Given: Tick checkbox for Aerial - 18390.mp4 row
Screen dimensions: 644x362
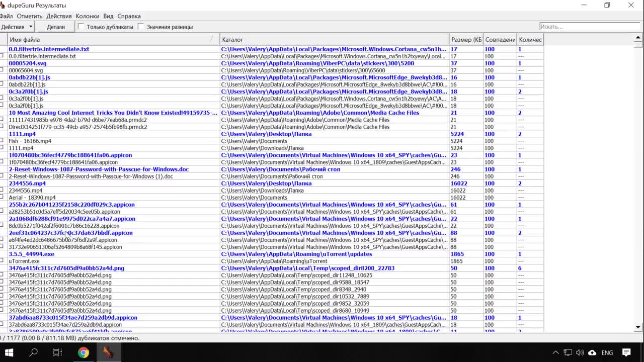Looking at the screenshot, I should 2,198.
